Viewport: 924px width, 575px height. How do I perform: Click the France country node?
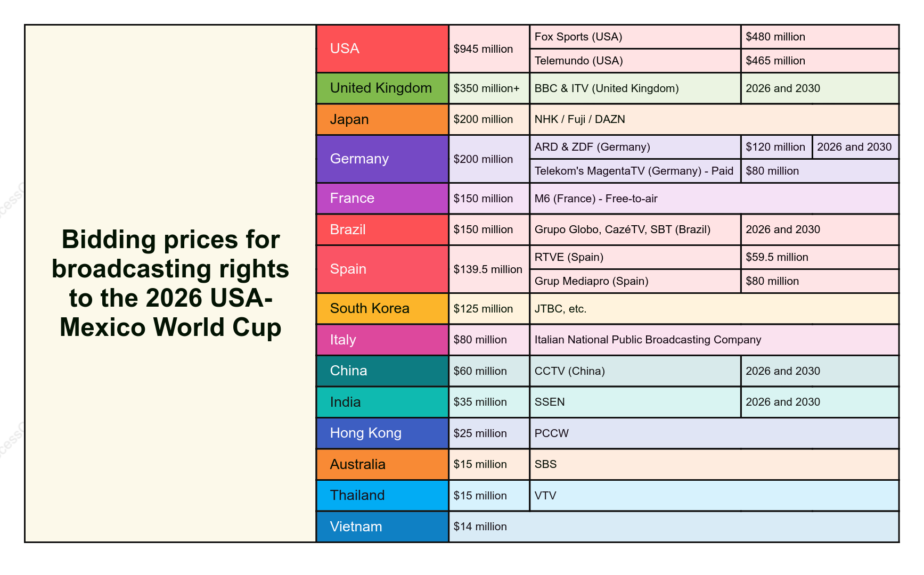point(382,198)
